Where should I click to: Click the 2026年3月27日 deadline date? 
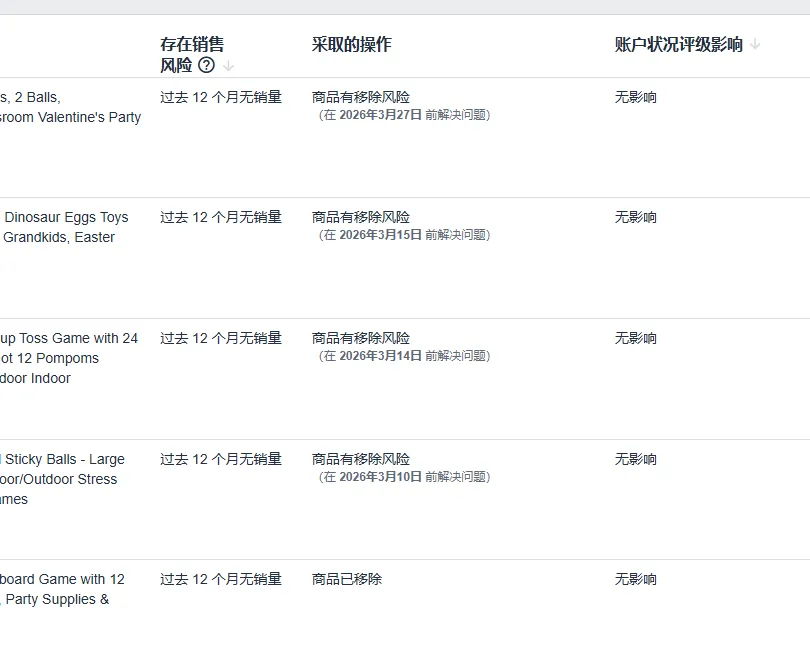[x=380, y=115]
